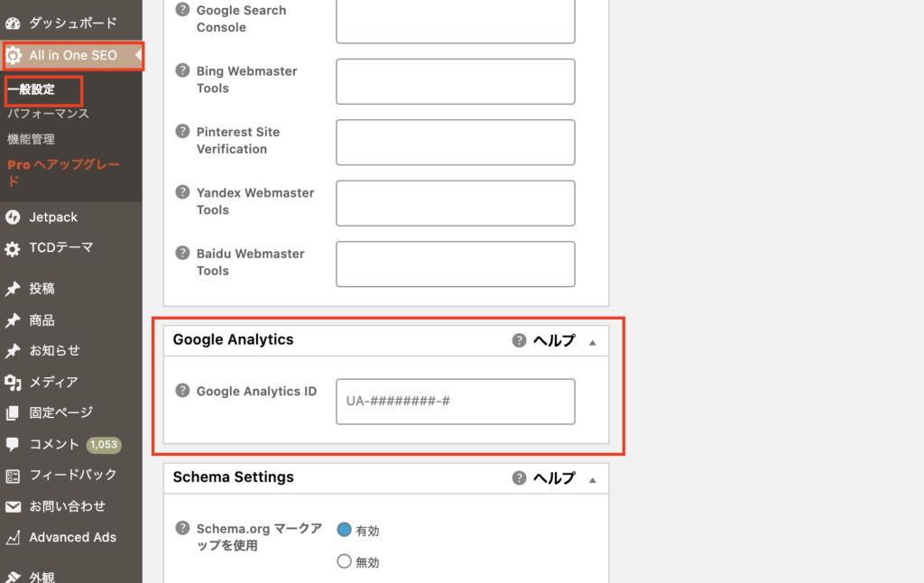This screenshot has width=924, height=583.
Task: Click the Google Analytics section title
Action: [x=234, y=340]
